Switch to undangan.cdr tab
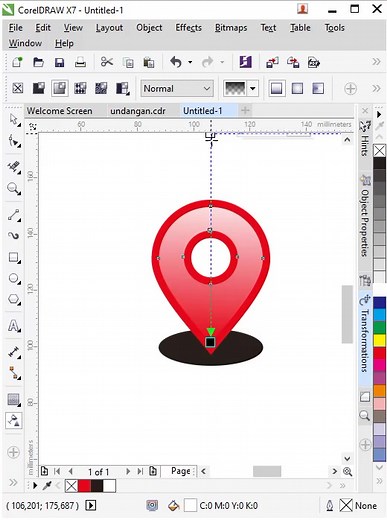 (x=138, y=111)
